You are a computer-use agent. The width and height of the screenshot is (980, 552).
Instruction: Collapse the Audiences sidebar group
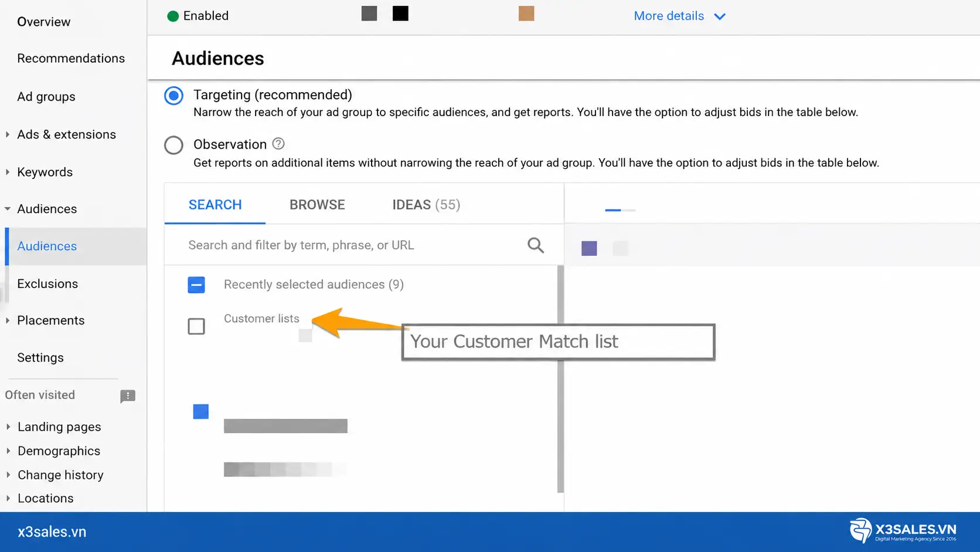pyautogui.click(x=8, y=209)
